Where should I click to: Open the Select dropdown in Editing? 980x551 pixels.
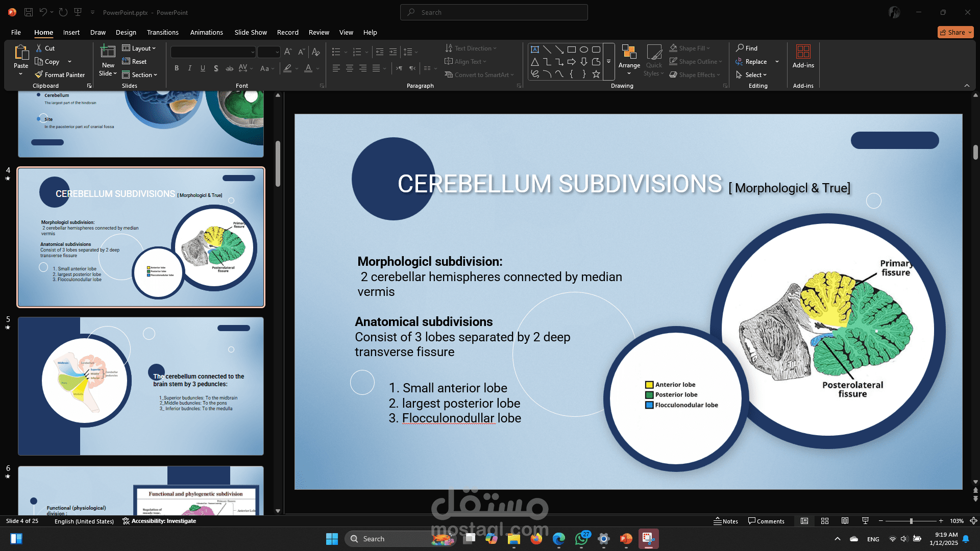(x=751, y=74)
